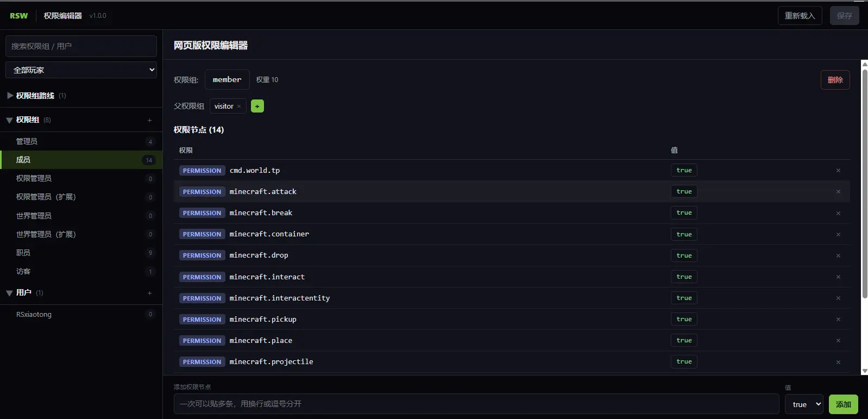Viewport: 868px width, 419px height.
Task: Remove the minecraft.break permission node
Action: point(838,213)
